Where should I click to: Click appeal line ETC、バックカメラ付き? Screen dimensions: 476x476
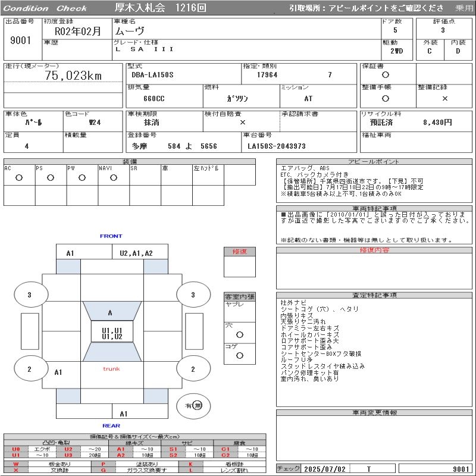click(x=315, y=174)
